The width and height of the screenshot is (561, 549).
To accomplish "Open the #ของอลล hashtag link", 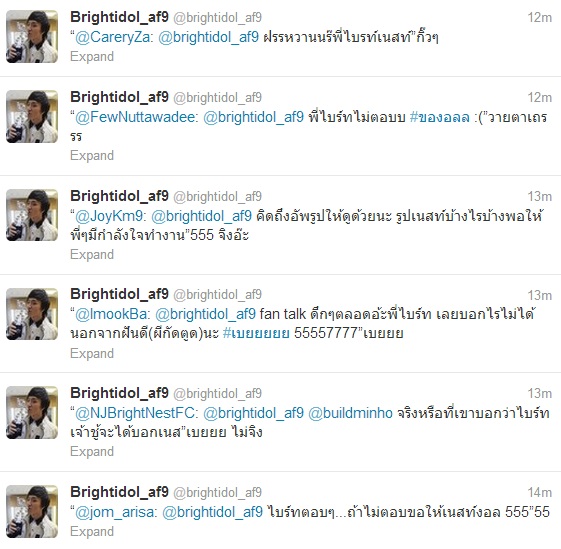I will (x=439, y=117).
